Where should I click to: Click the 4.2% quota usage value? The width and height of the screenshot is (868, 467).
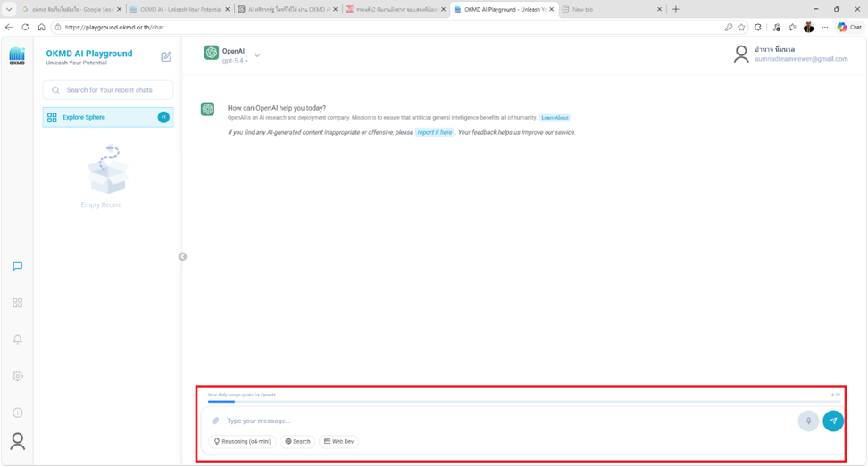pos(835,395)
